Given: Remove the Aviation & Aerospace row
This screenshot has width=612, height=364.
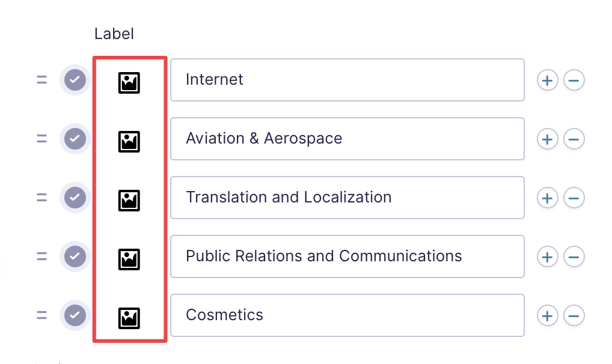Looking at the screenshot, I should [574, 139].
